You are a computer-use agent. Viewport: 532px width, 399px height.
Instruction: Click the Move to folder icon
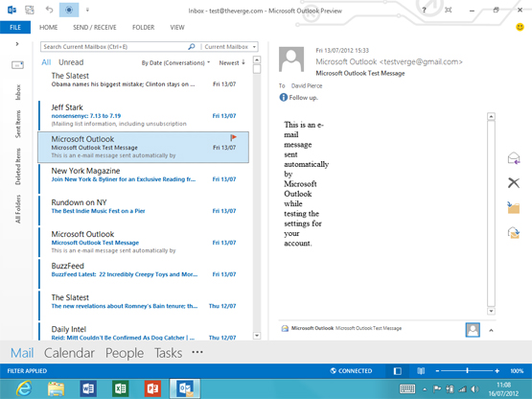pyautogui.click(x=514, y=207)
